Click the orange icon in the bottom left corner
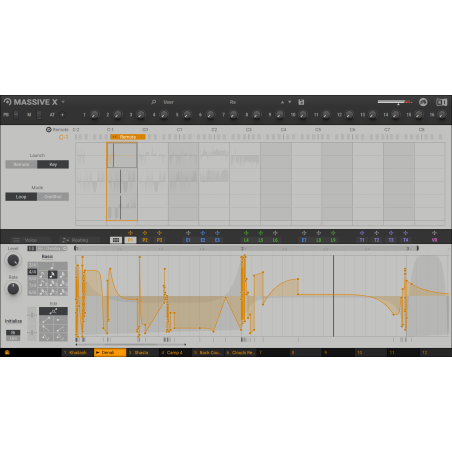Screen dimensions: 452x452 click(x=7, y=352)
